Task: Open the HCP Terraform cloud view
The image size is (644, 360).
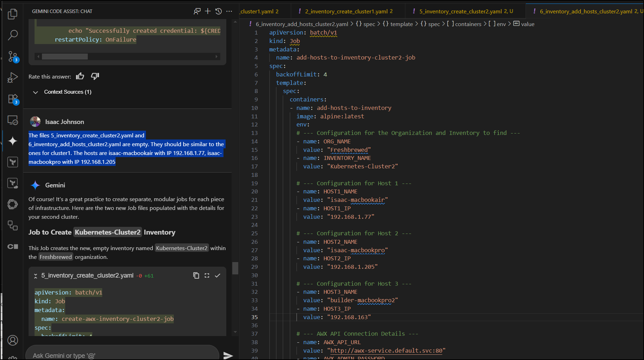Action: (x=13, y=183)
